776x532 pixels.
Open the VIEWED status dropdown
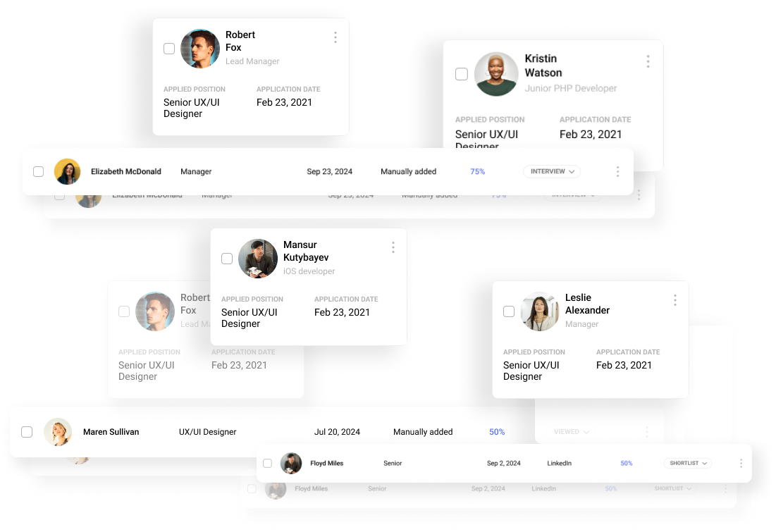point(571,431)
